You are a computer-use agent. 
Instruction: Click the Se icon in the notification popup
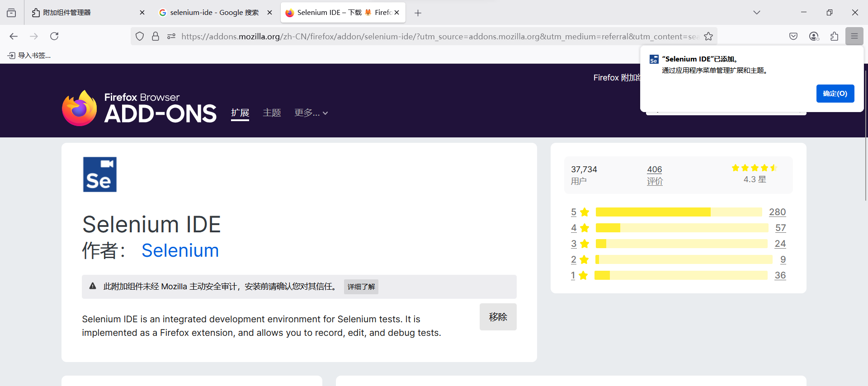tap(654, 59)
